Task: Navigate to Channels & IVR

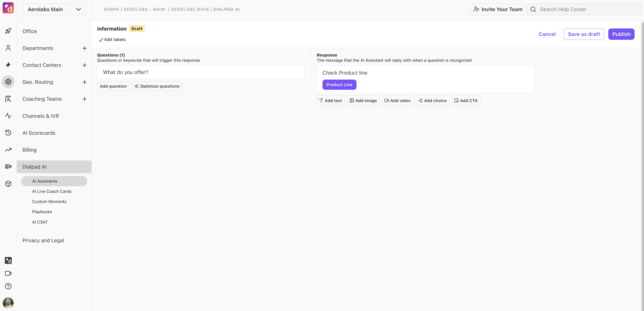Action: click(41, 116)
